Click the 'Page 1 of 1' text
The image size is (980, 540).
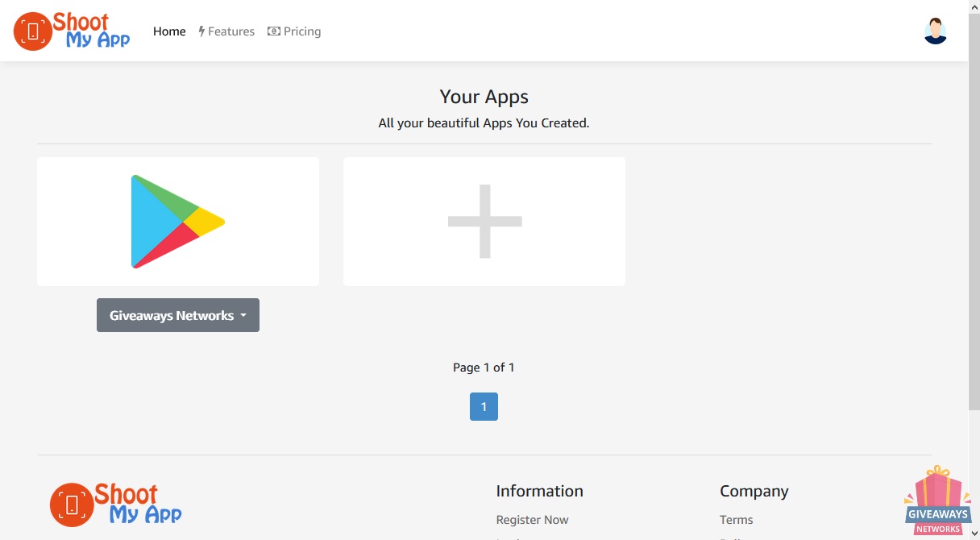tap(484, 368)
